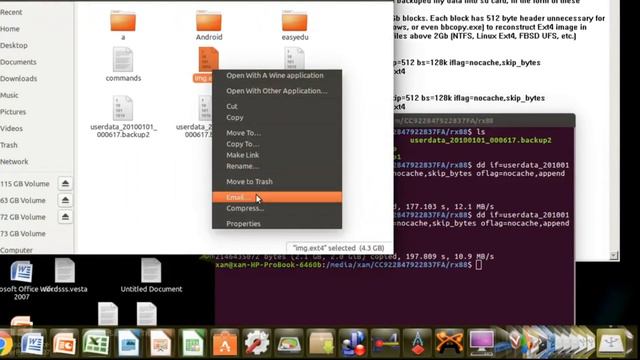Select the highlighted Email… menu entry

(277, 197)
